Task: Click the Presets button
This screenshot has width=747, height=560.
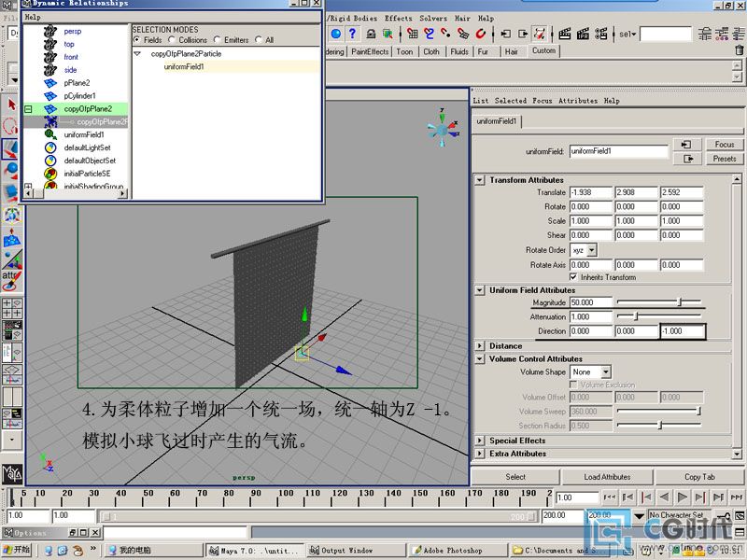Action: click(725, 159)
